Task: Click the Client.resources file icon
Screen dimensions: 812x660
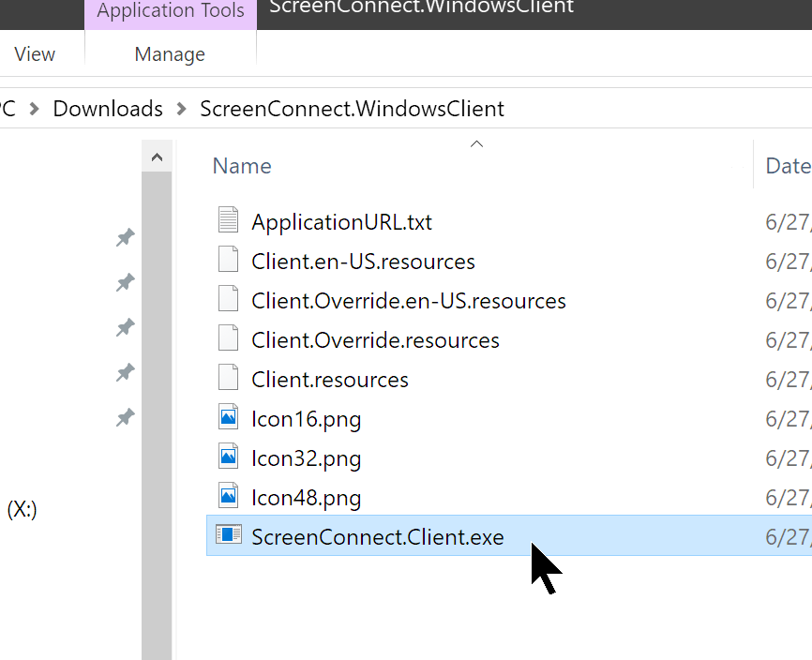Action: coord(228,377)
